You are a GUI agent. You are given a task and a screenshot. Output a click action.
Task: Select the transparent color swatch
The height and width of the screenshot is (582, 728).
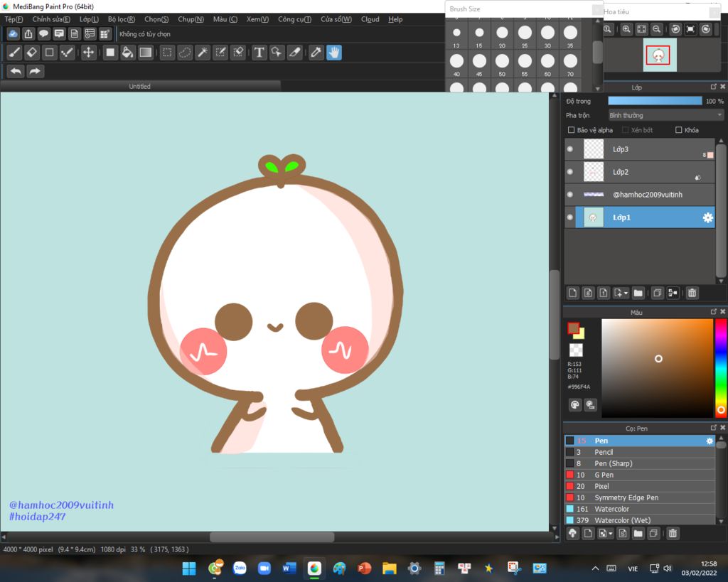pos(576,350)
